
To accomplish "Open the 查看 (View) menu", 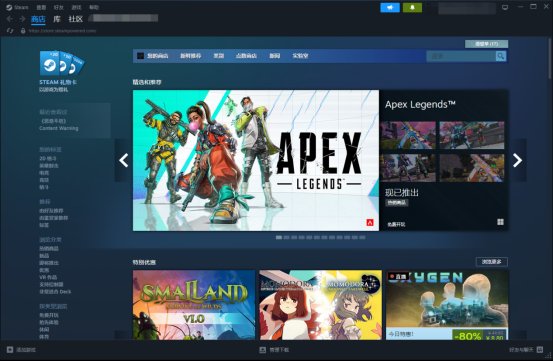I will tap(41, 7).
